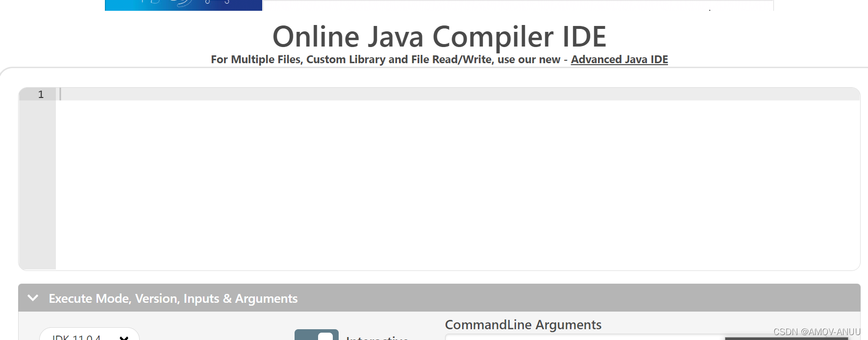Screen dimensions: 868x340
Task: Click the Execute Mode, Version, Inputs & Arguments header
Action: coord(439,298)
